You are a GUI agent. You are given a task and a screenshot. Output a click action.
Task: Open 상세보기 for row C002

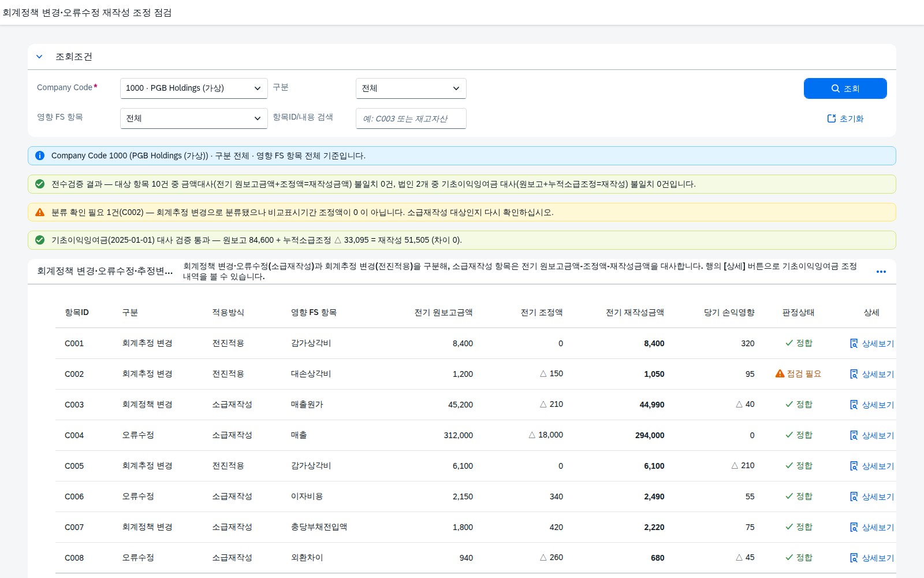click(872, 374)
